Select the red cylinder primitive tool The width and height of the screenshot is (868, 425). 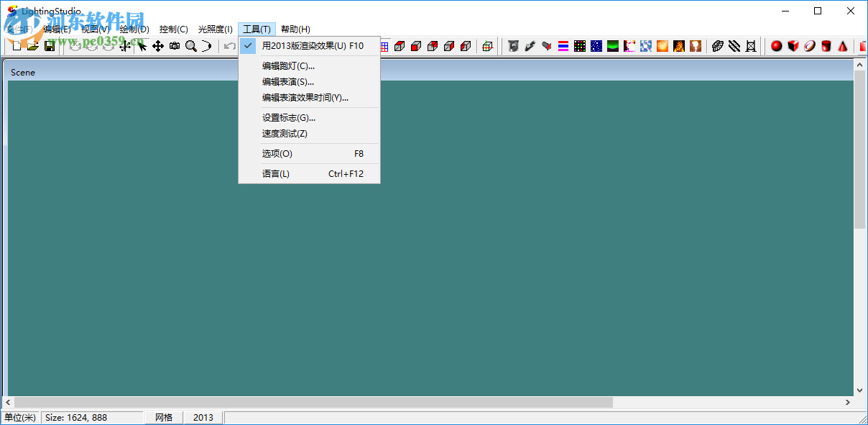826,46
